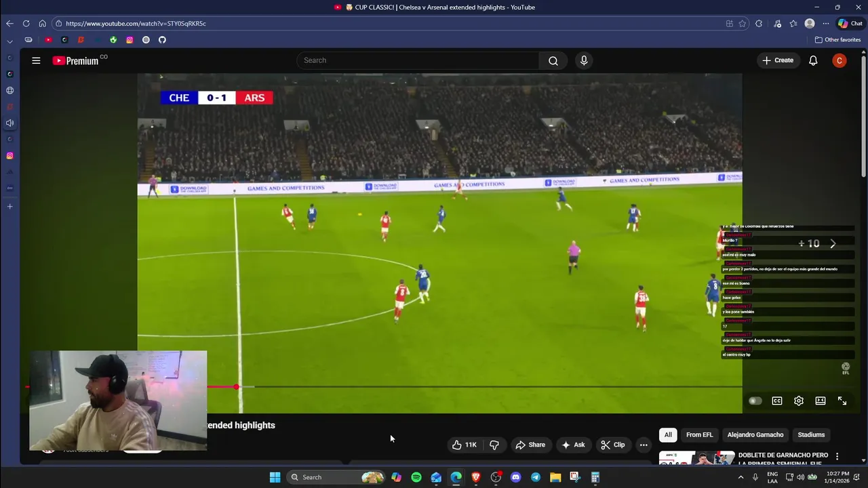868x488 pixels.
Task: Click the Ask button
Action: tap(573, 445)
